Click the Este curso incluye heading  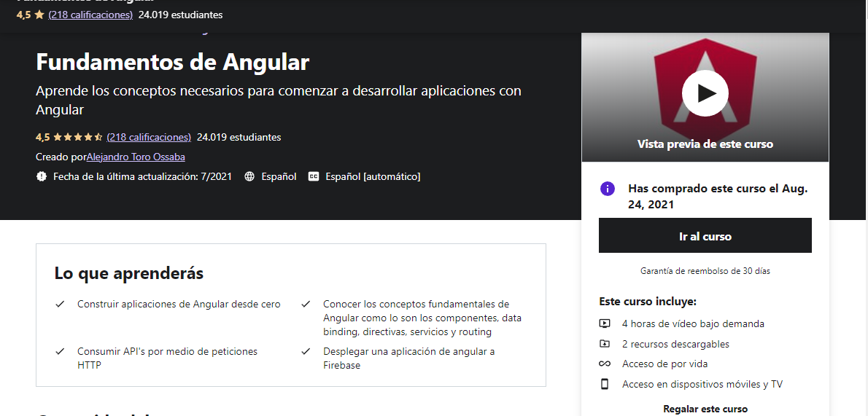[x=648, y=302]
